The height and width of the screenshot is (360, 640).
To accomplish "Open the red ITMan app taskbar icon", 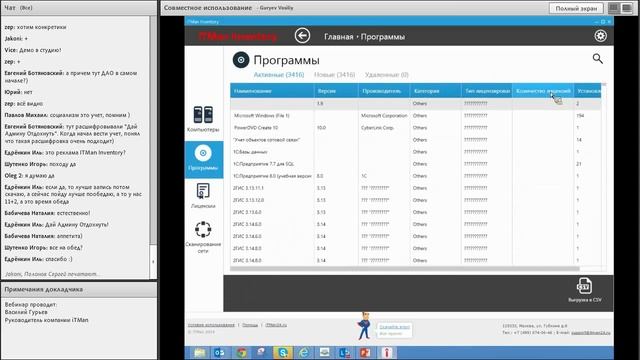I will pyautogui.click(x=387, y=353).
